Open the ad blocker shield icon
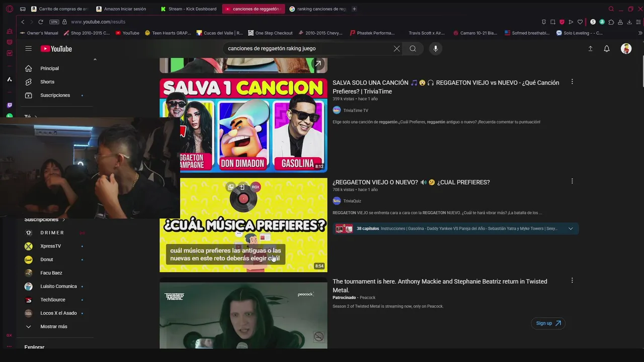This screenshot has height=362, width=644. (561, 22)
